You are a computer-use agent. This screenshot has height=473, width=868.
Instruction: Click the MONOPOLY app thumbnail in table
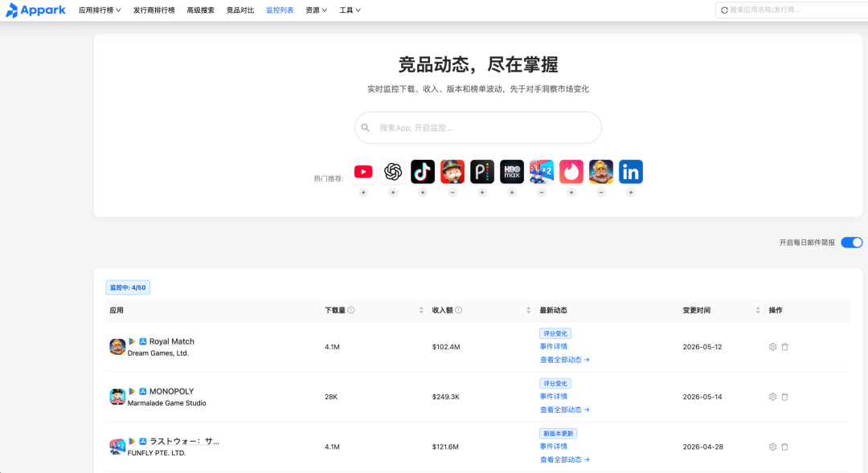[x=117, y=397]
